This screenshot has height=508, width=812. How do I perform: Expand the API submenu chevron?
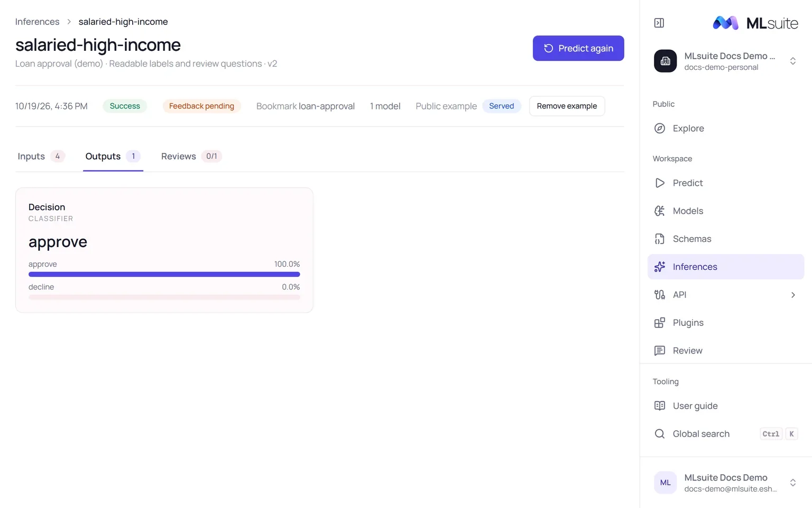793,295
